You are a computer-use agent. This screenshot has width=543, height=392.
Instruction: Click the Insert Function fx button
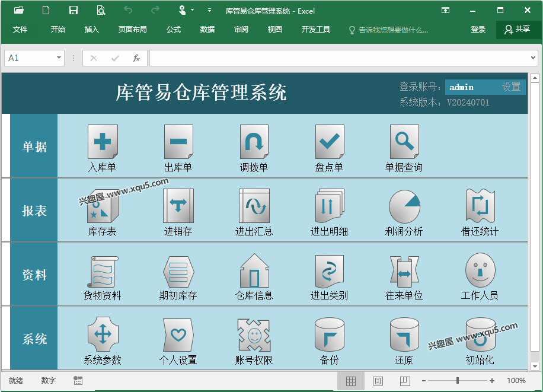pos(136,58)
